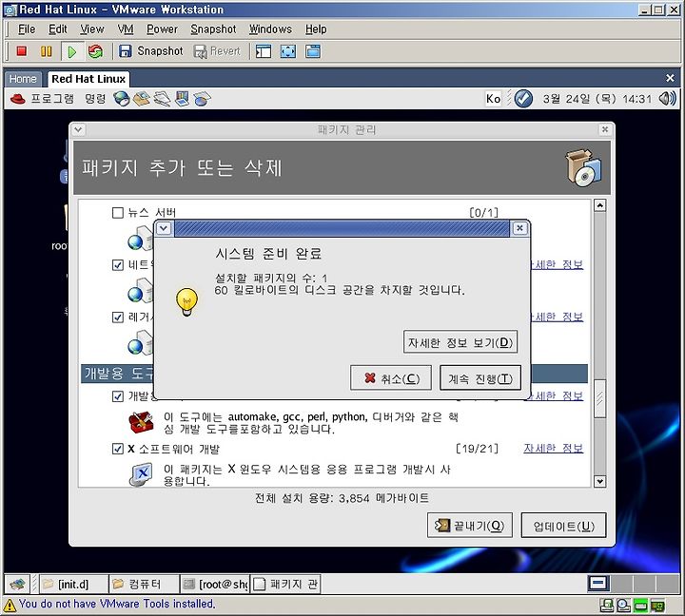
Task: Click the 전체 설치 용량: 3,854 메가바이트 text
Action: 342,498
